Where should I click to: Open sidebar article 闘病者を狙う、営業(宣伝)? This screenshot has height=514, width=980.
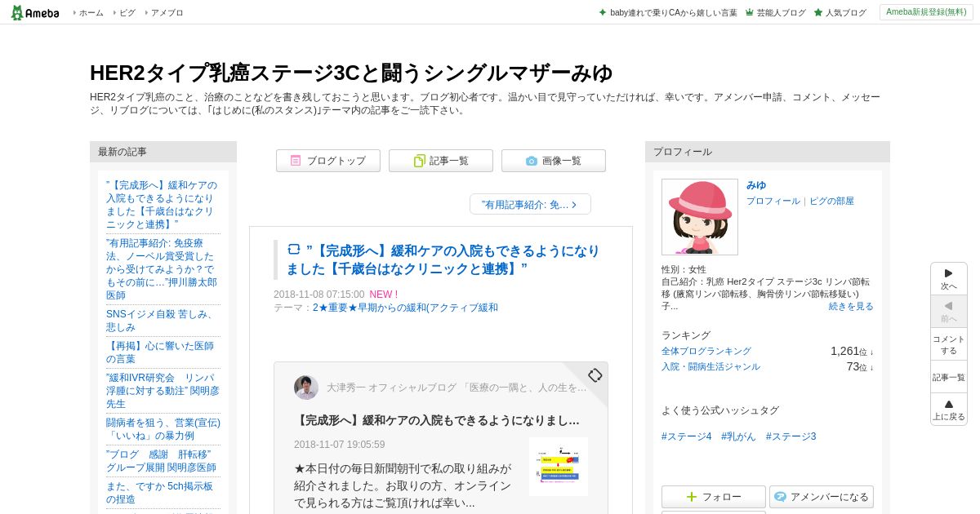pyautogui.click(x=163, y=429)
